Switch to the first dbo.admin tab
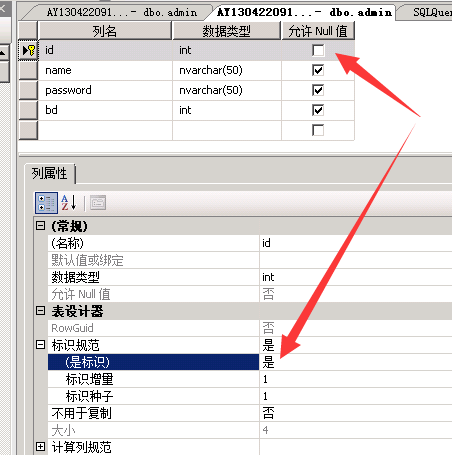 click(121, 13)
